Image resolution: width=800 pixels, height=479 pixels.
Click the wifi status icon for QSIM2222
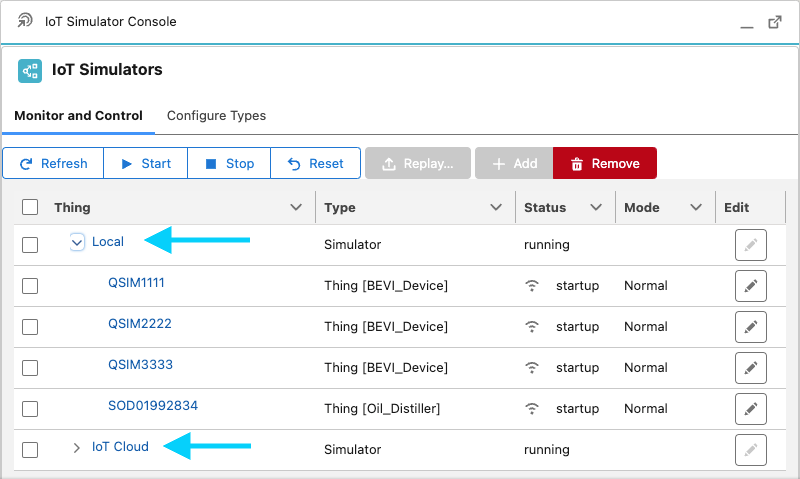532,326
